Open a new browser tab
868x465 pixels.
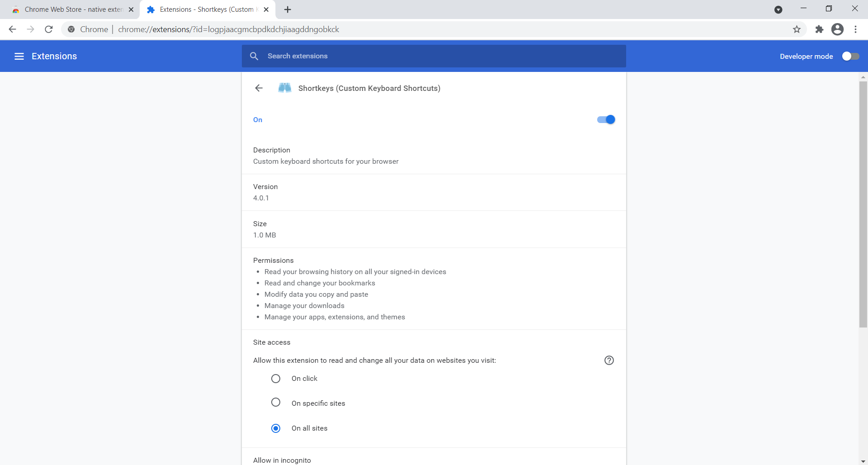pos(288,9)
